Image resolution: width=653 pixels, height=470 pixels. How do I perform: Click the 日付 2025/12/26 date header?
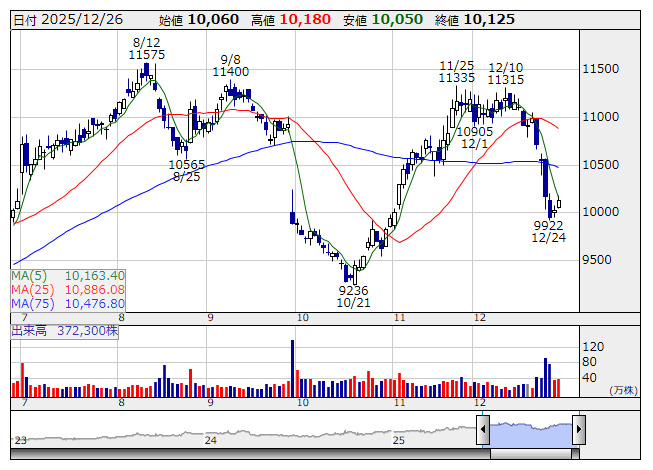[68, 20]
